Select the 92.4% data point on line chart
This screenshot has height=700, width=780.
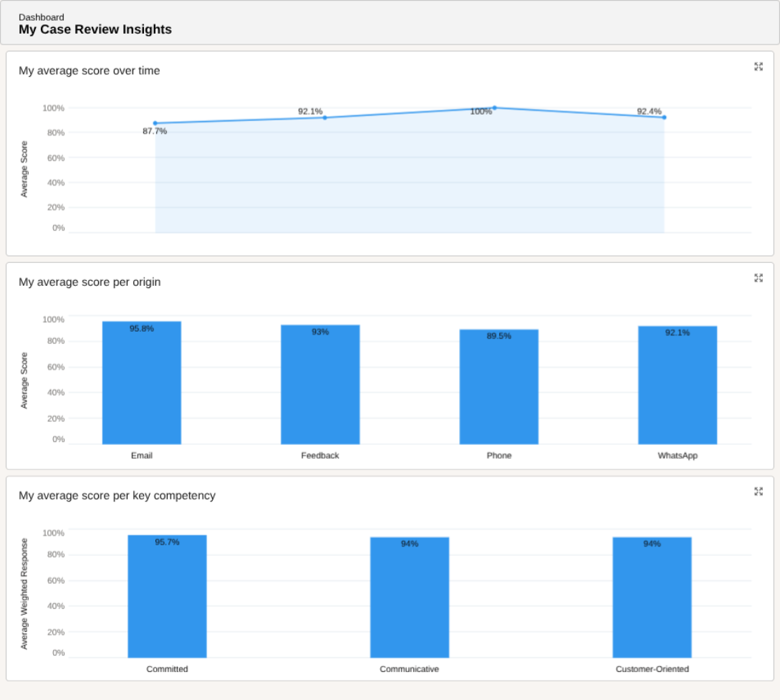[x=664, y=118]
